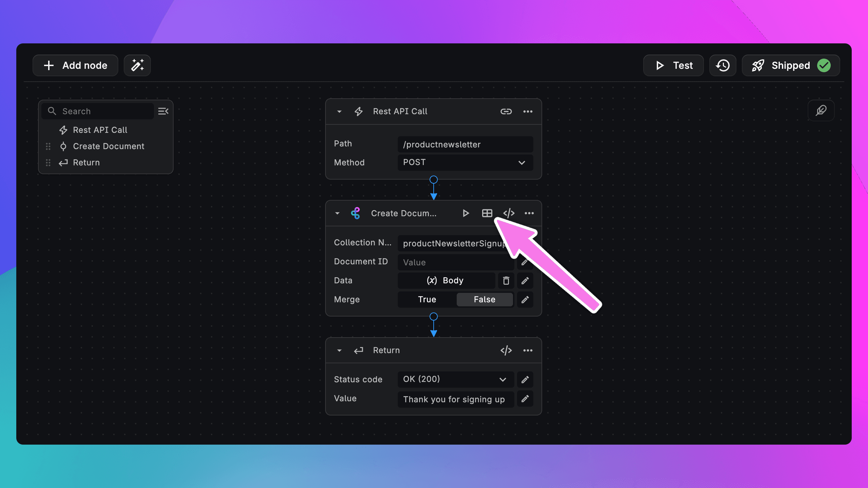This screenshot has width=868, height=488.
Task: Select Return in the node list
Action: pos(86,163)
